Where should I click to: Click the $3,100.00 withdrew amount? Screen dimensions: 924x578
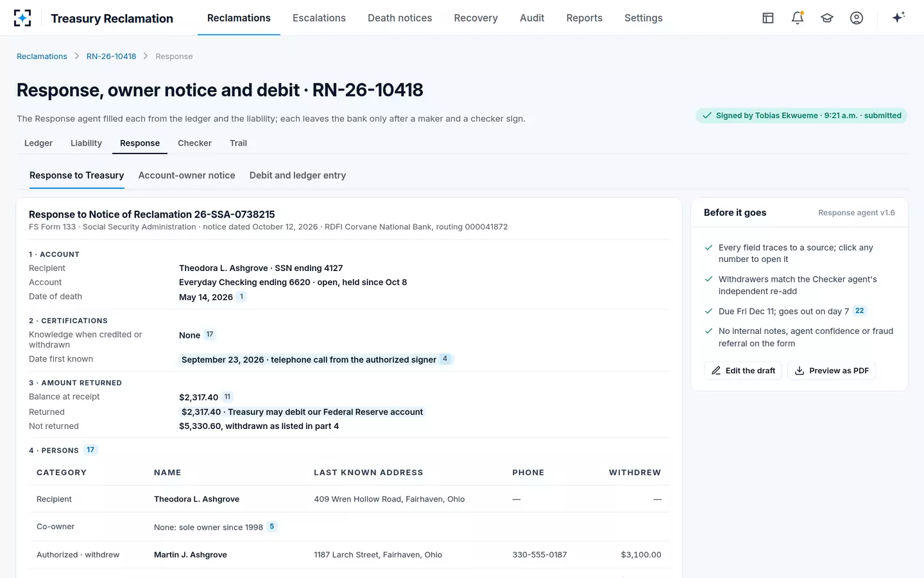(641, 555)
